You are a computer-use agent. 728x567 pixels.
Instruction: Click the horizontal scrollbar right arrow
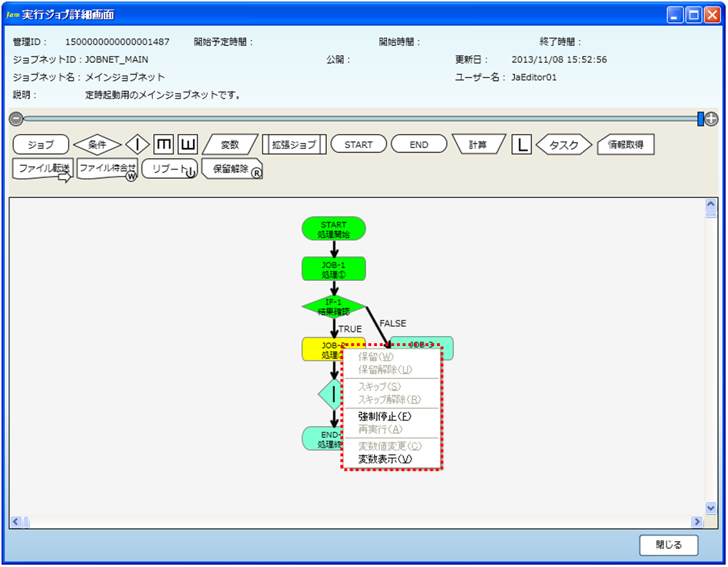pos(697,521)
